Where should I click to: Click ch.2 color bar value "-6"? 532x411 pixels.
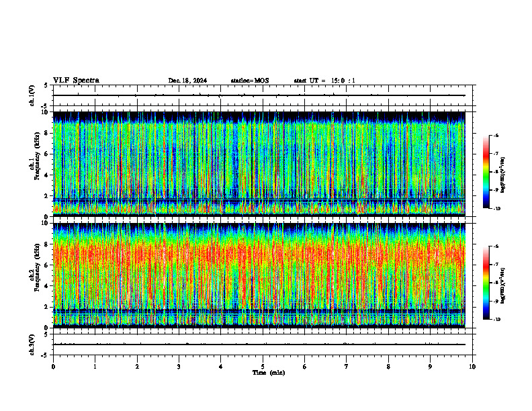(x=496, y=246)
